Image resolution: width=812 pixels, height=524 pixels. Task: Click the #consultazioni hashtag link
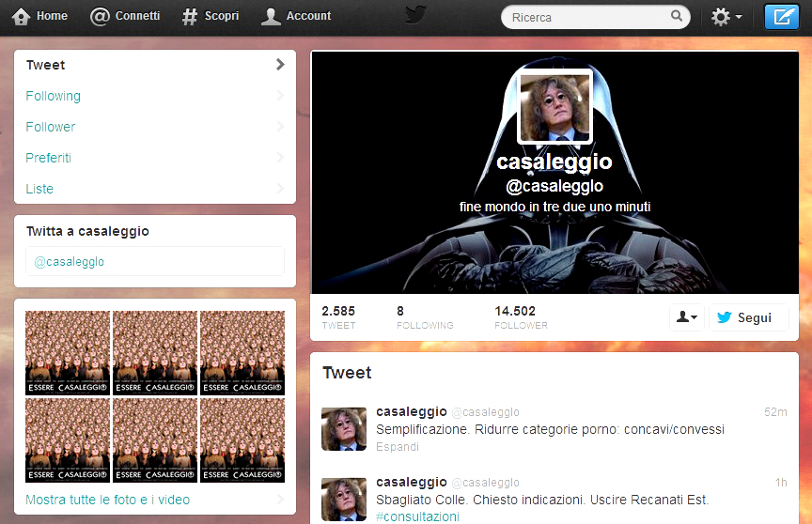point(417,516)
